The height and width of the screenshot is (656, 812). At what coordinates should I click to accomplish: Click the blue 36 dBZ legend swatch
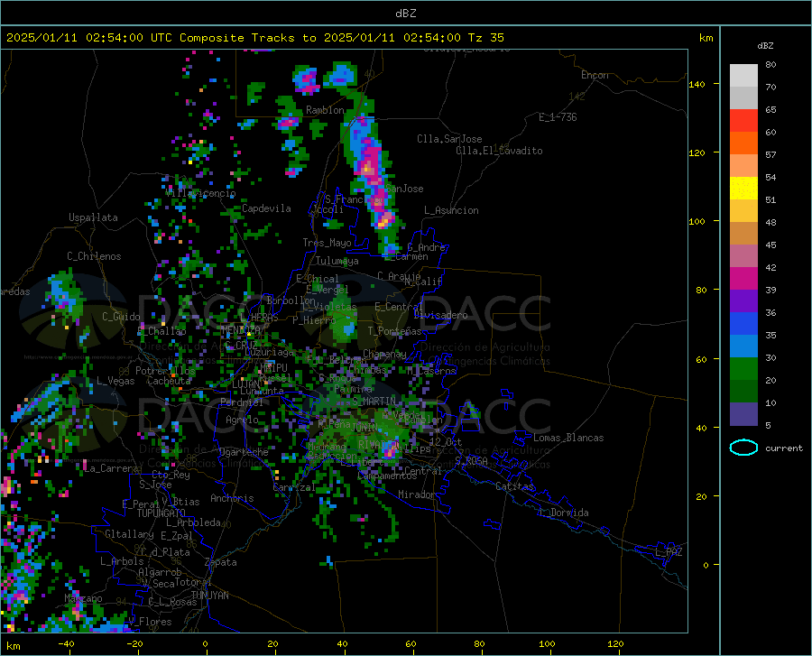tap(743, 324)
